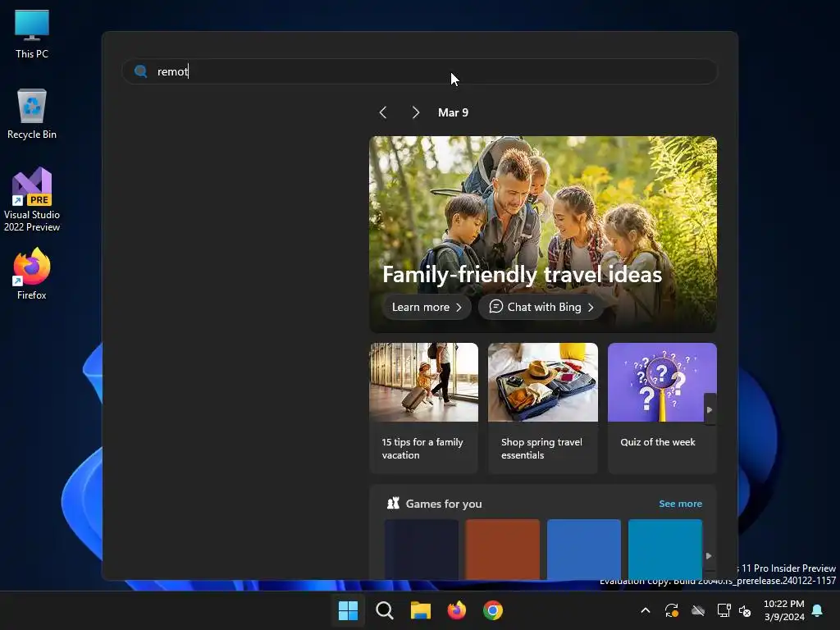Open 'Quiz of the week' card
Screen dimensions: 840x630
click(x=662, y=409)
